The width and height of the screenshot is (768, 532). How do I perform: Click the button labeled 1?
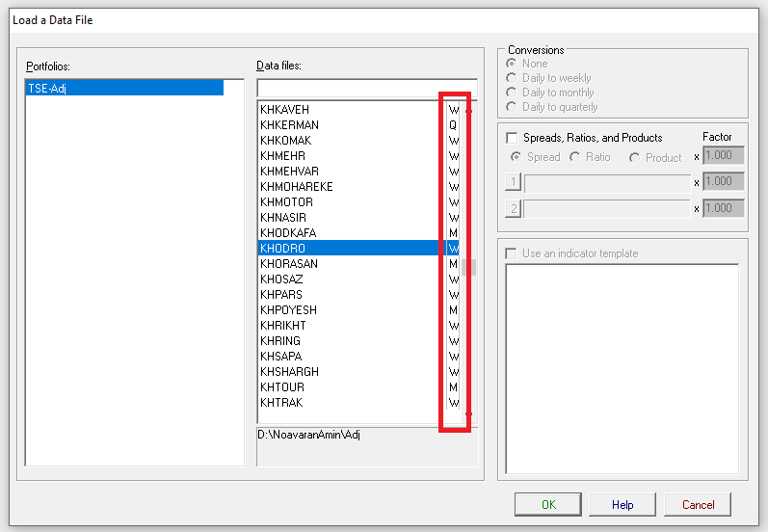513,182
